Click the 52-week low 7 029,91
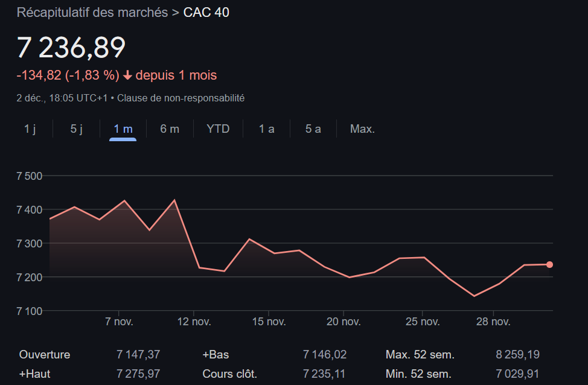Image resolution: width=588 pixels, height=385 pixels. click(517, 374)
